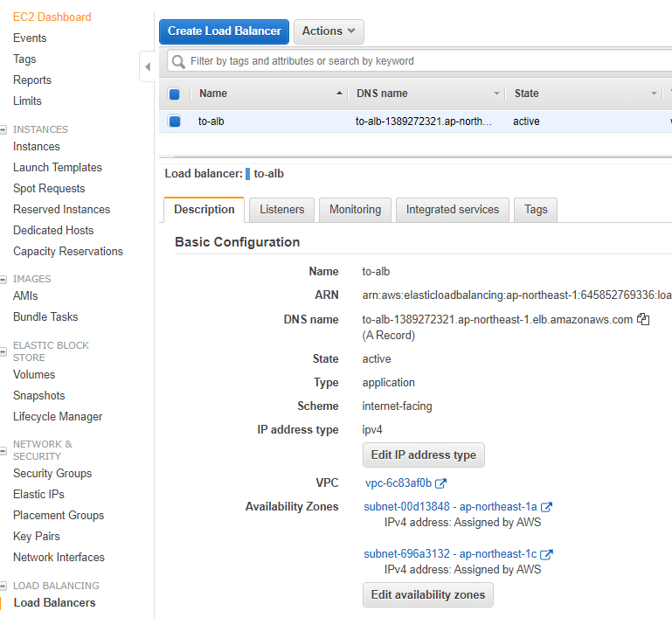The height and width of the screenshot is (618, 672).
Task: Open Launch Templates in sidebar
Action: pyautogui.click(x=58, y=168)
